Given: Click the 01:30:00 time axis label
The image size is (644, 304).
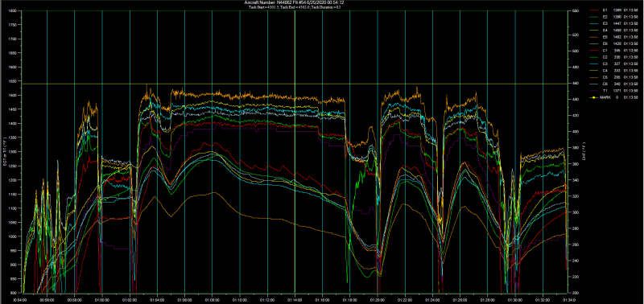Looking at the screenshot, I should [x=515, y=300].
